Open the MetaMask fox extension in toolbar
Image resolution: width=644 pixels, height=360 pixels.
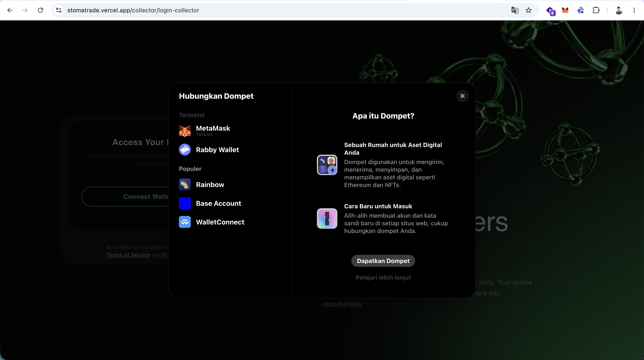[565, 10]
